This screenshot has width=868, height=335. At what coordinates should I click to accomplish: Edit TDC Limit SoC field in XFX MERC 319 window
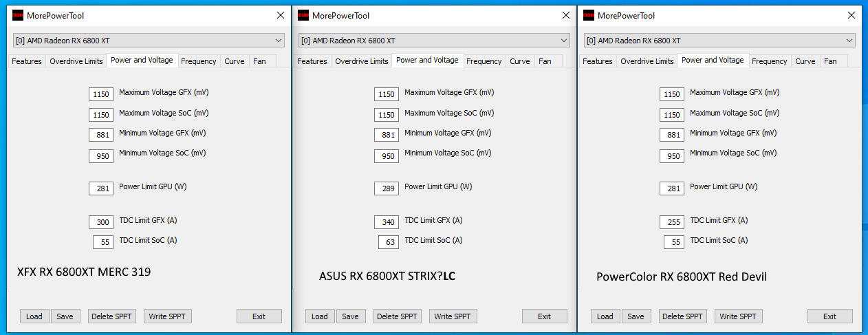point(103,242)
